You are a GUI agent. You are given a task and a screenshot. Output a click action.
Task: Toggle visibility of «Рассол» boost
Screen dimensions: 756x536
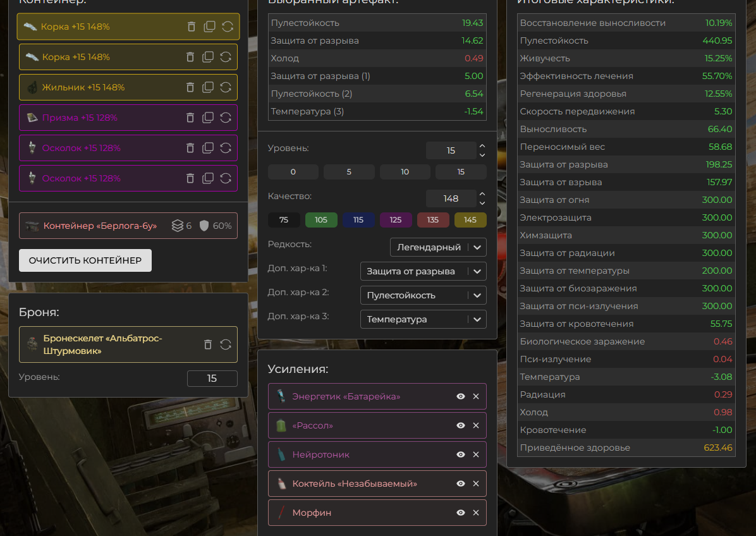tap(461, 425)
